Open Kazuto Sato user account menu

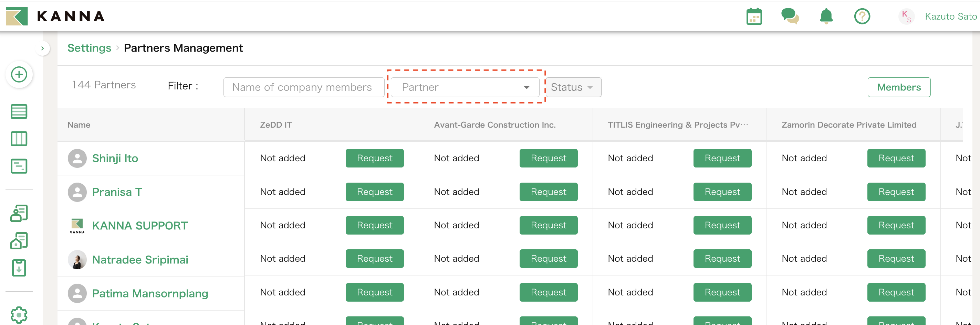(x=950, y=17)
